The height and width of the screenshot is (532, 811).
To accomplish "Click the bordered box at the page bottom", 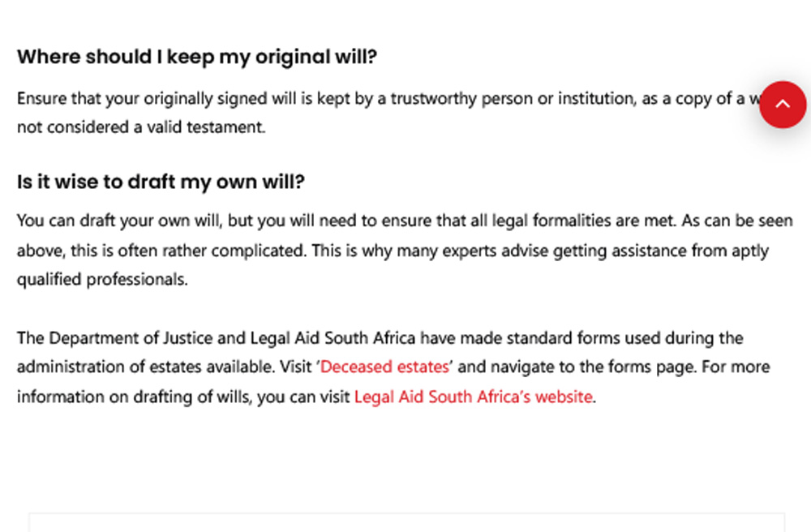I will pos(405,522).
